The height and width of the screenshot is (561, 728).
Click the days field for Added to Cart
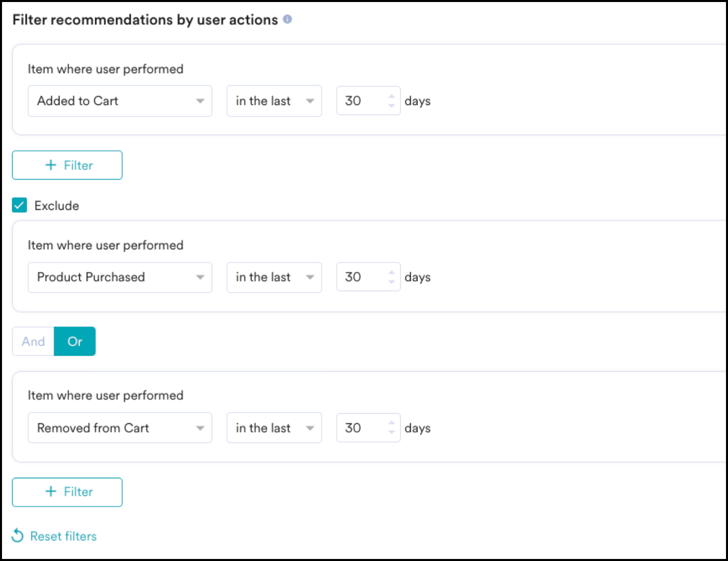click(369, 101)
